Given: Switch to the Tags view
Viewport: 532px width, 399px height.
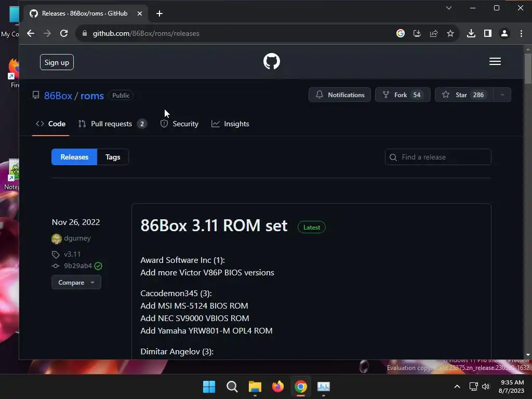Looking at the screenshot, I should click(113, 157).
